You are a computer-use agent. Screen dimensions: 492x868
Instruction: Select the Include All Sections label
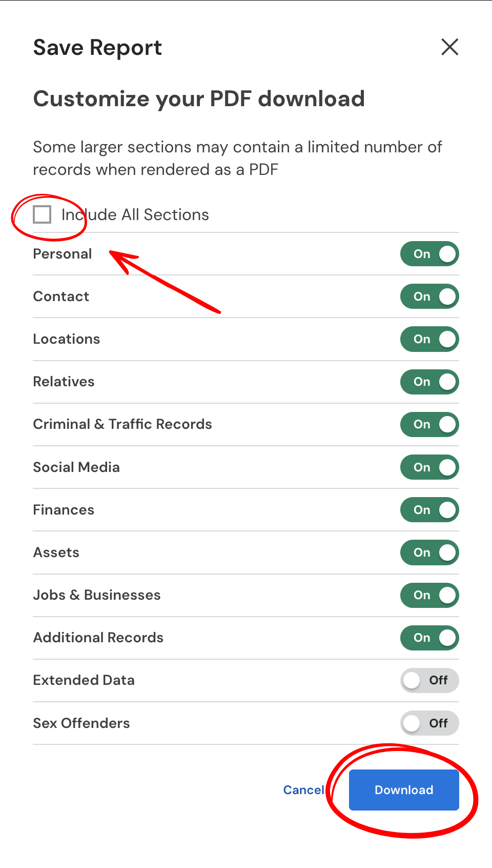pos(135,214)
